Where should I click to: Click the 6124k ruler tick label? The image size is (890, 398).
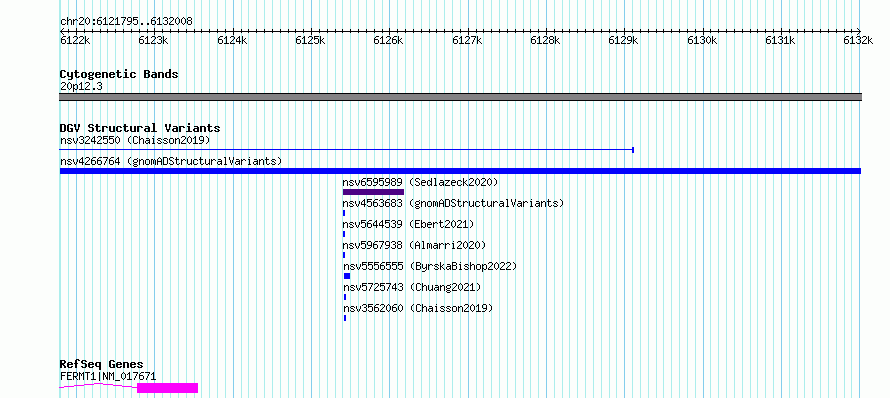pos(232,40)
